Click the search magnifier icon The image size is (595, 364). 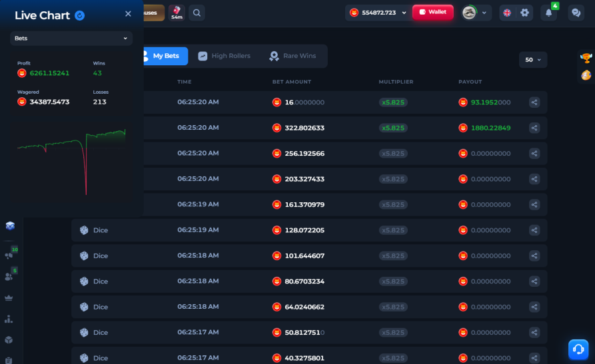tap(197, 13)
